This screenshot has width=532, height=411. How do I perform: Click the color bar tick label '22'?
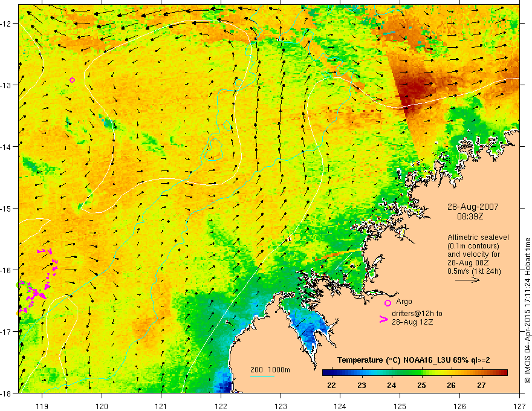(331, 385)
